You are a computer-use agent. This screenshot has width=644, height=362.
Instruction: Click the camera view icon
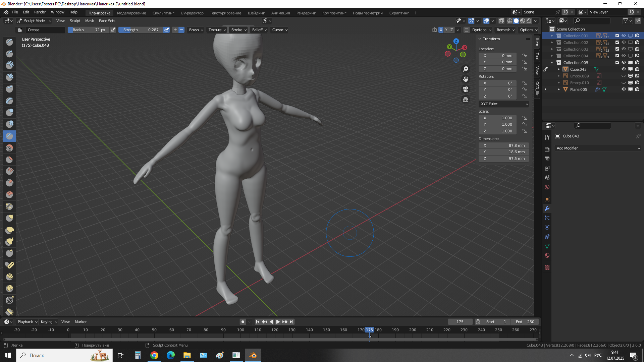click(x=466, y=89)
